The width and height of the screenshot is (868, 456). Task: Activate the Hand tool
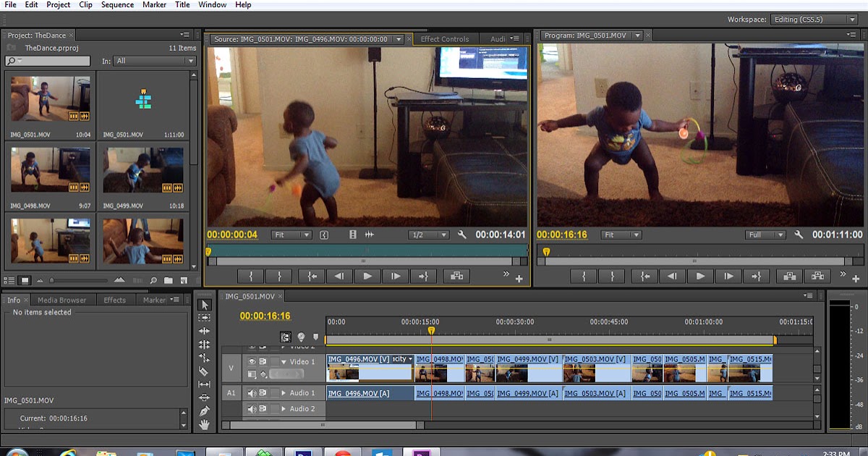pyautogui.click(x=205, y=423)
